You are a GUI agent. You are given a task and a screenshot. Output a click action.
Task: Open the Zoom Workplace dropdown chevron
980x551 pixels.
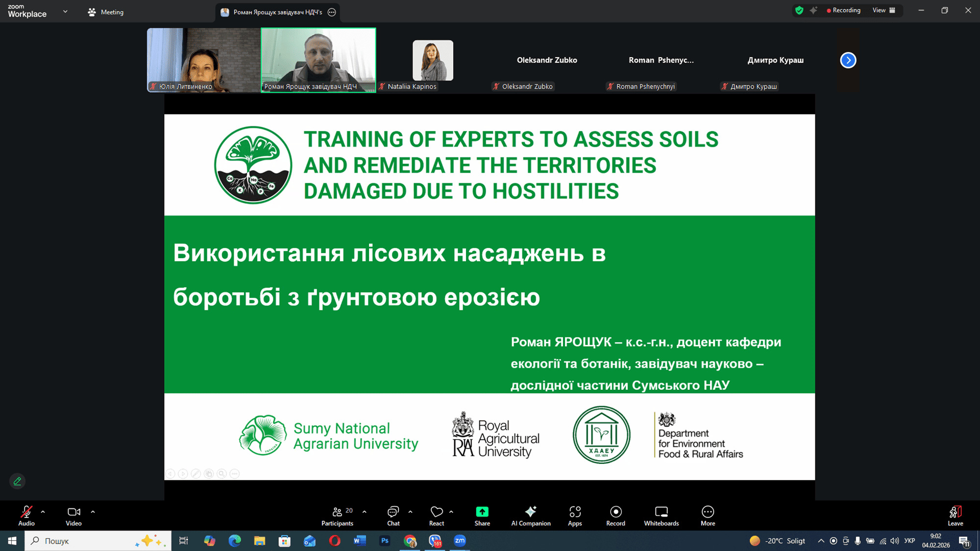point(65,11)
